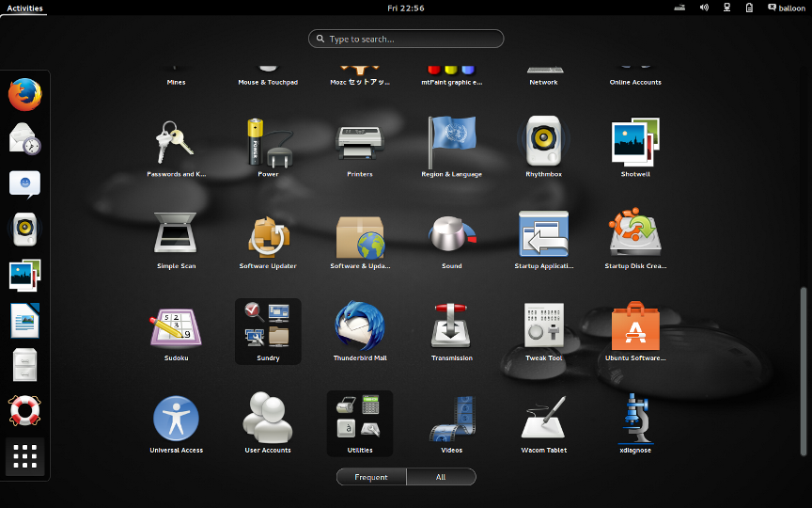The width and height of the screenshot is (812, 508).
Task: Switch to the All apps view
Action: [441, 477]
